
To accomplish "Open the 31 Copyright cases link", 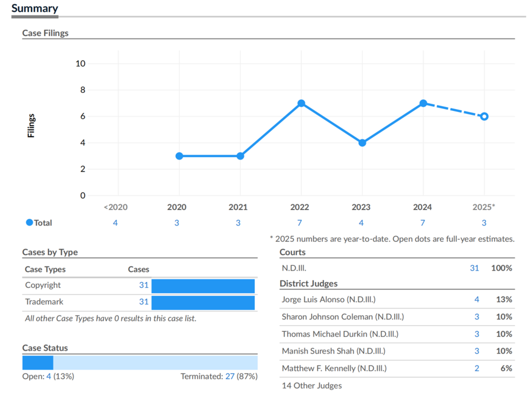I will [143, 285].
